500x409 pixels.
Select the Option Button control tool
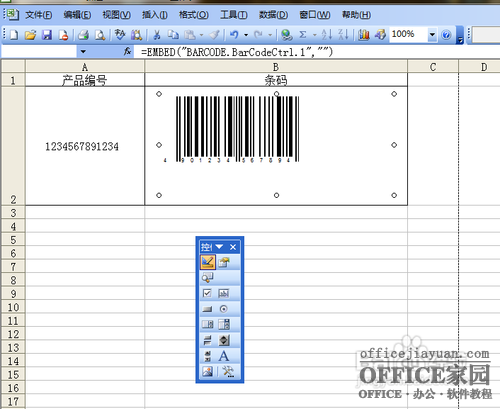(224, 309)
